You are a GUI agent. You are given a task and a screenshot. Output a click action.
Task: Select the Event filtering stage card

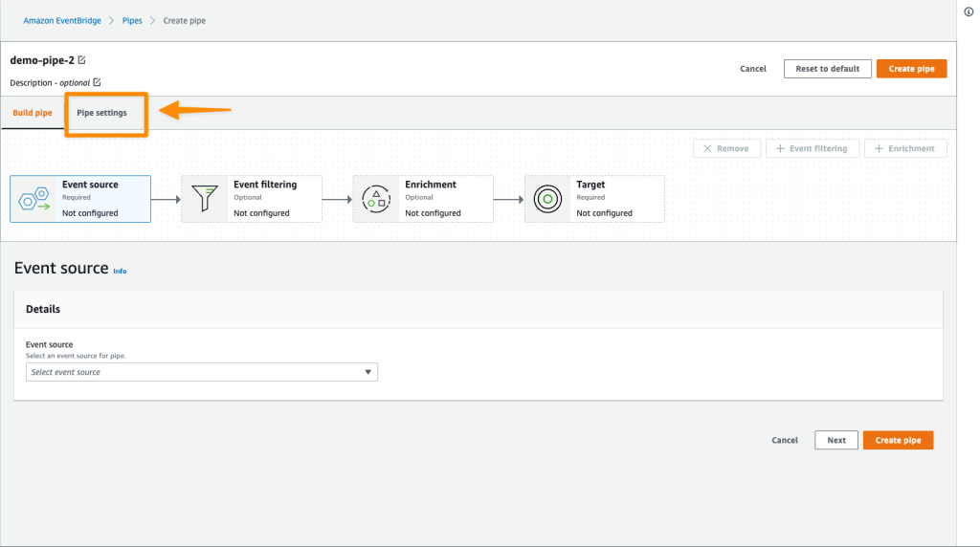[x=252, y=199]
